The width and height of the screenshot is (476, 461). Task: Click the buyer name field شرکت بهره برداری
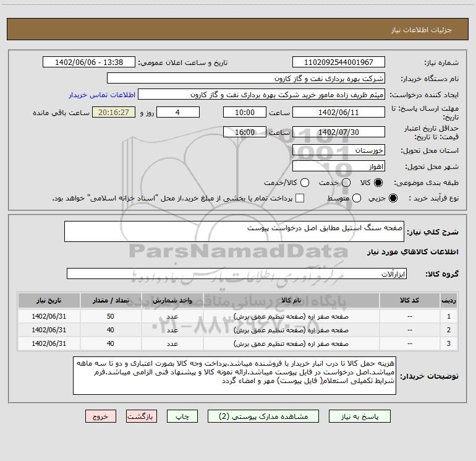(x=246, y=78)
